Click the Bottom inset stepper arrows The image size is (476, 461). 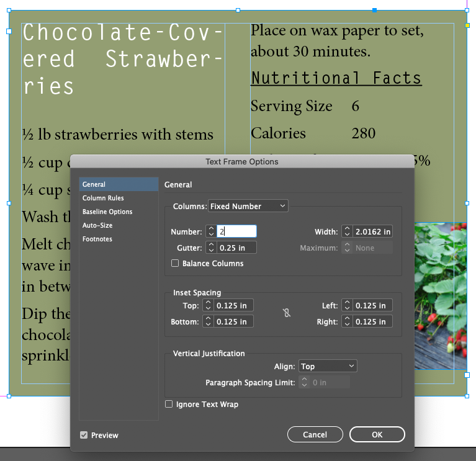coord(208,321)
